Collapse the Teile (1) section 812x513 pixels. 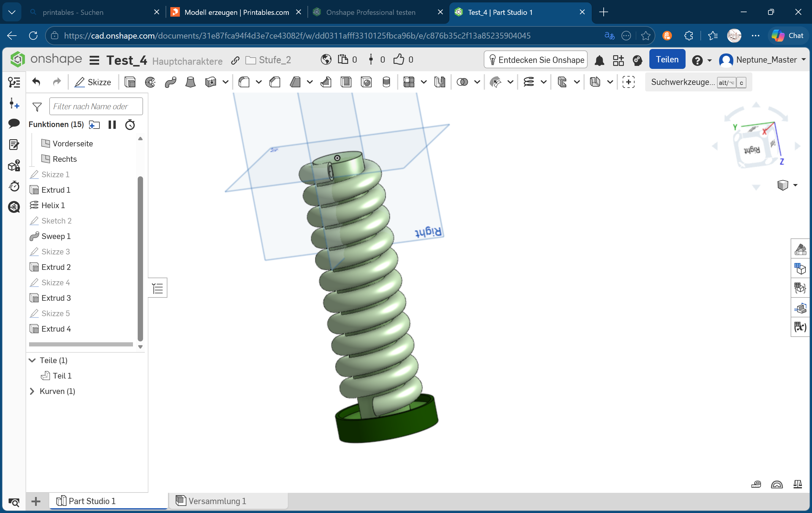point(32,360)
